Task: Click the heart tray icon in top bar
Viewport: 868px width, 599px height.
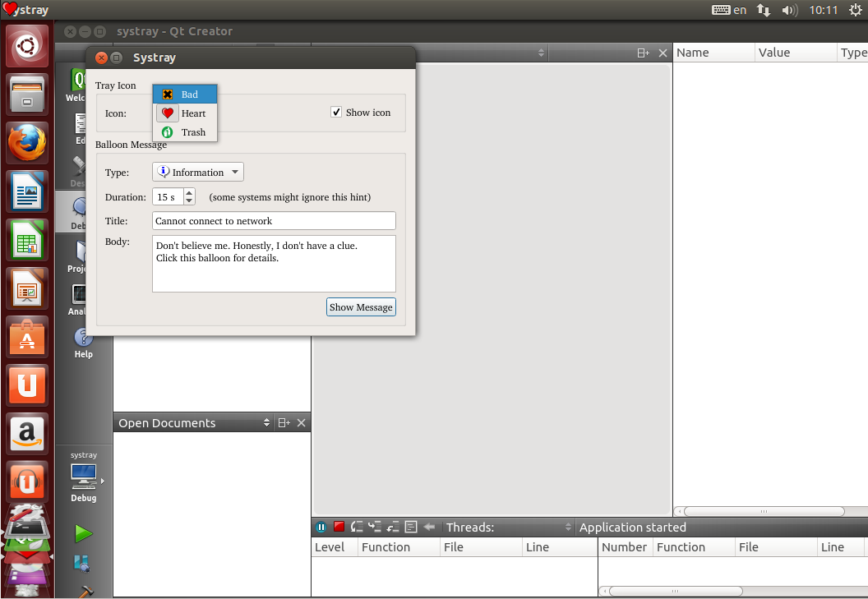Action: [x=10, y=9]
